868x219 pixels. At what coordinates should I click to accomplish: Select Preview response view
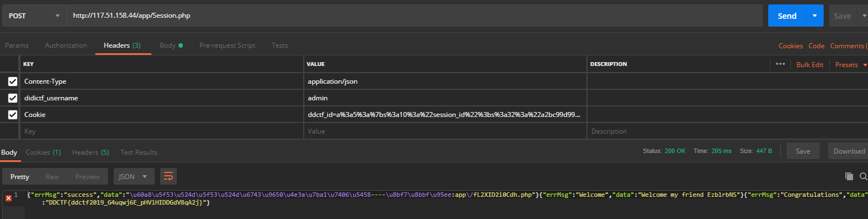[x=88, y=177]
